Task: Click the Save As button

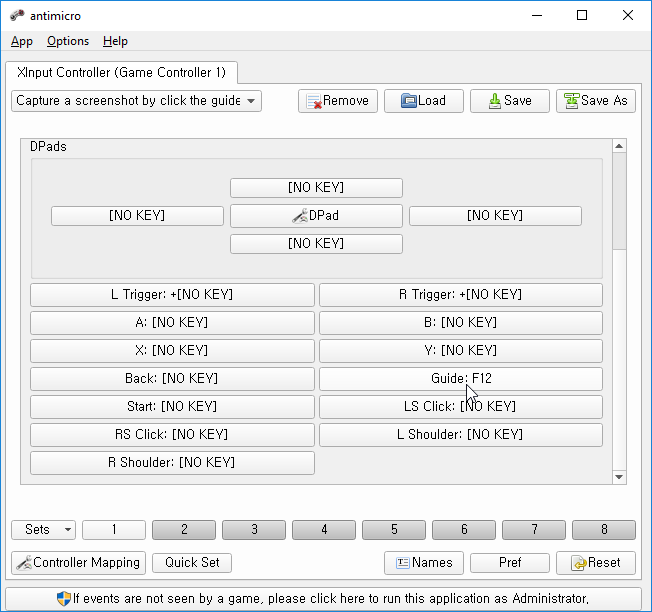Action: 596,101
